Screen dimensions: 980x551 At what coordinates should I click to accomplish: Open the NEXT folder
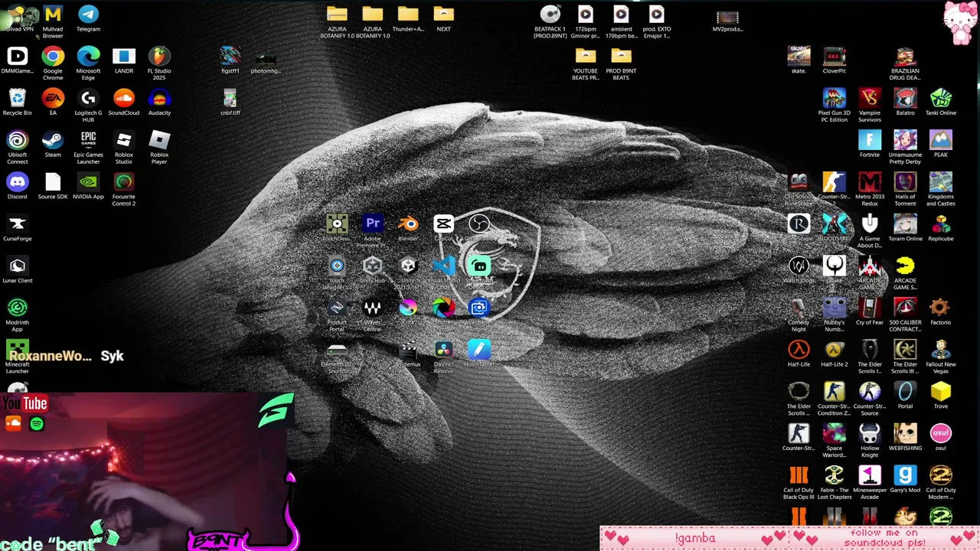(443, 15)
